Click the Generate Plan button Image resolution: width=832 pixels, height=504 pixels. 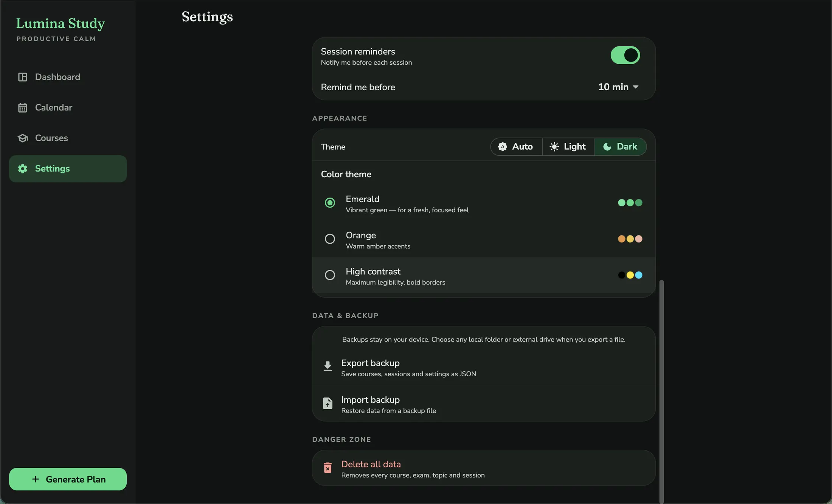68,479
